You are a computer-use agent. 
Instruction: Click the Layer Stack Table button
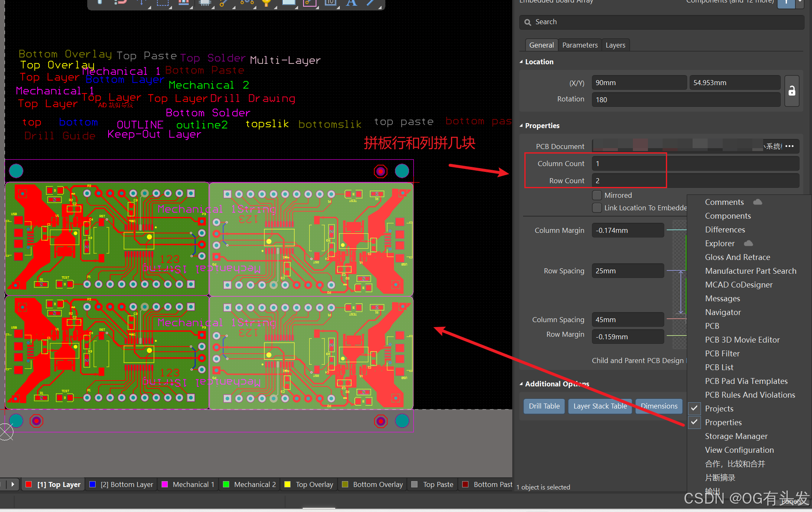[600, 406]
